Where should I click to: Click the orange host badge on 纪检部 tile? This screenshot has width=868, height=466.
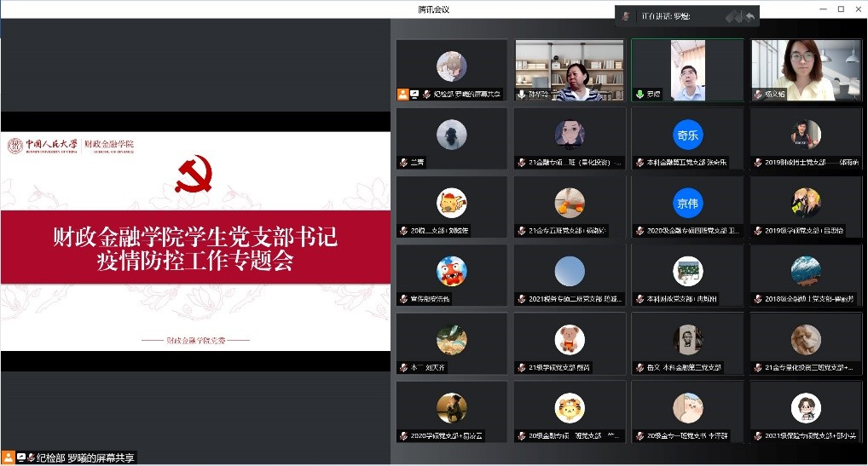pyautogui.click(x=402, y=94)
